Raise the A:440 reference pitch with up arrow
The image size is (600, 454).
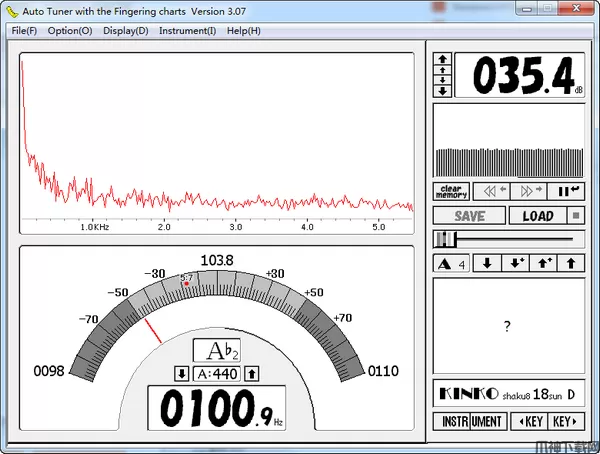(252, 374)
